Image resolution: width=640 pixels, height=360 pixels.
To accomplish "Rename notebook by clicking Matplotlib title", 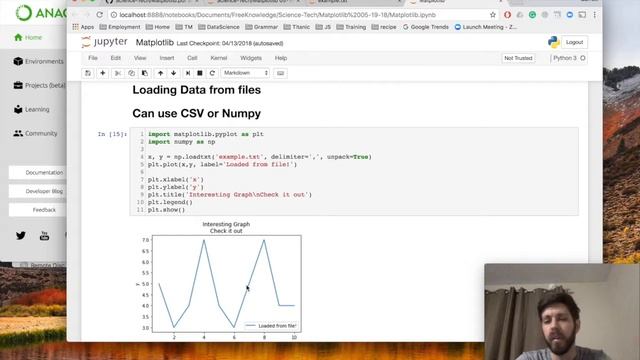I will [x=155, y=42].
